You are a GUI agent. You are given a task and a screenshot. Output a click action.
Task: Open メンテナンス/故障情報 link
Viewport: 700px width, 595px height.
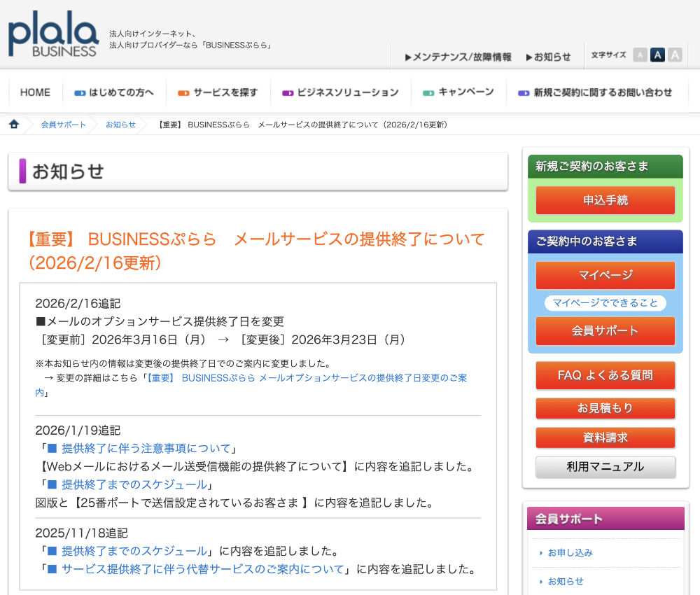(458, 57)
